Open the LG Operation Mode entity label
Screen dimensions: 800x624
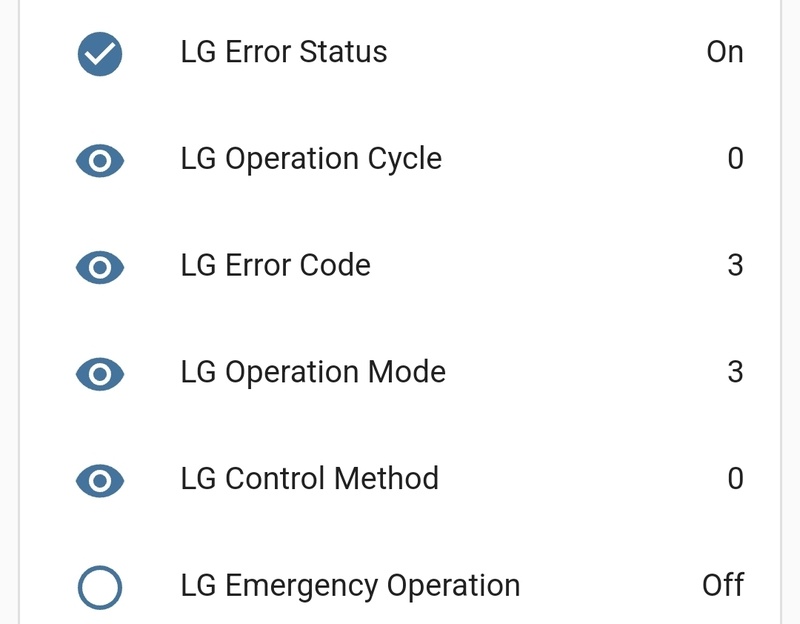click(x=313, y=372)
